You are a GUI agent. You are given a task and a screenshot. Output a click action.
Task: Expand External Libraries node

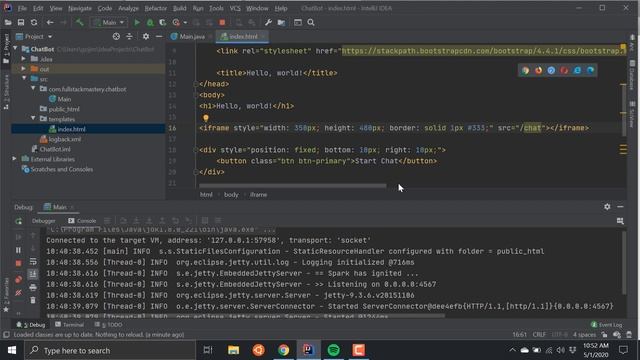click(15, 159)
